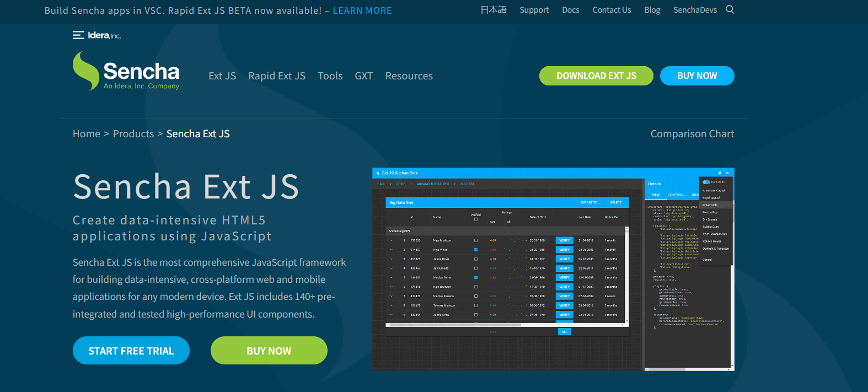Expand the row for Nige Spencer
868x392 pixels.
click(x=392, y=287)
